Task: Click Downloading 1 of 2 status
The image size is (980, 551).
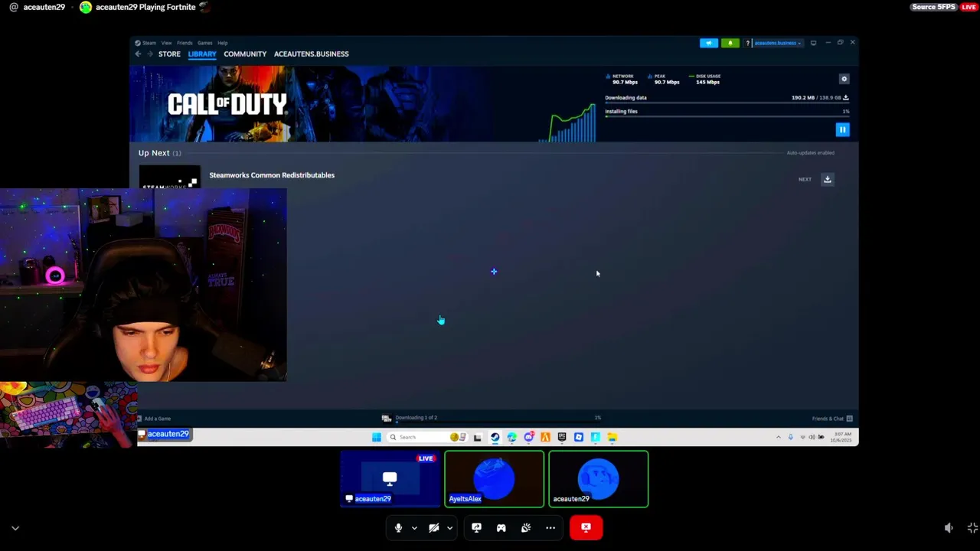Action: coord(416,418)
